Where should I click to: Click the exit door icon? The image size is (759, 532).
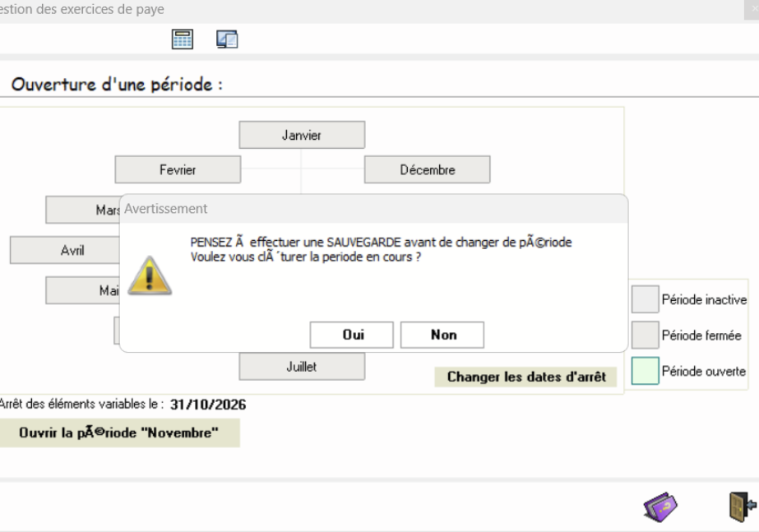click(742, 507)
